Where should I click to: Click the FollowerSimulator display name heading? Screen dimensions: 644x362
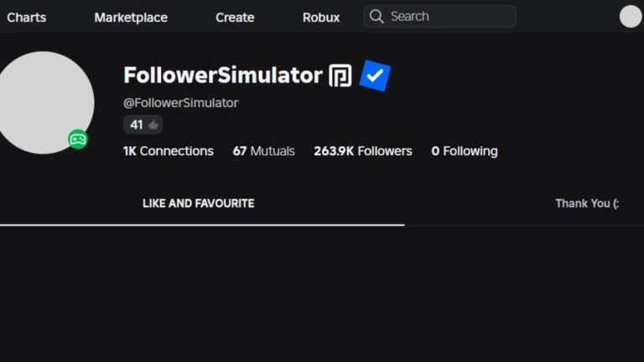[223, 75]
